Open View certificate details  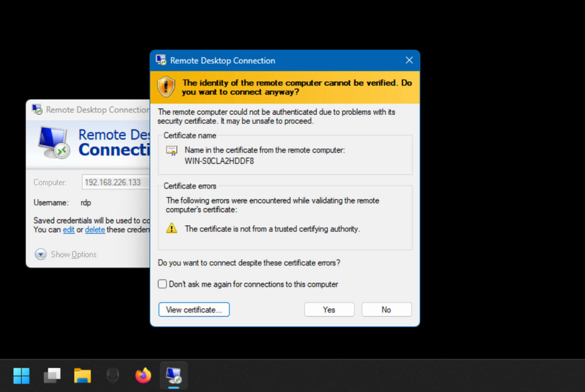click(194, 309)
